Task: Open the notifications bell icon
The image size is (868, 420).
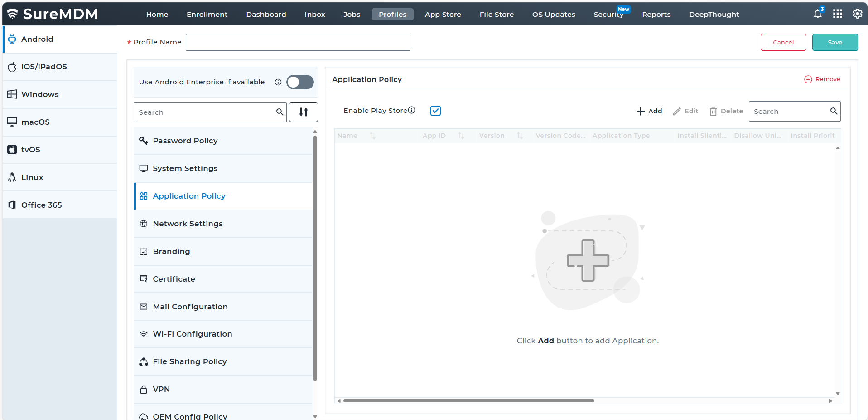Action: coord(817,14)
